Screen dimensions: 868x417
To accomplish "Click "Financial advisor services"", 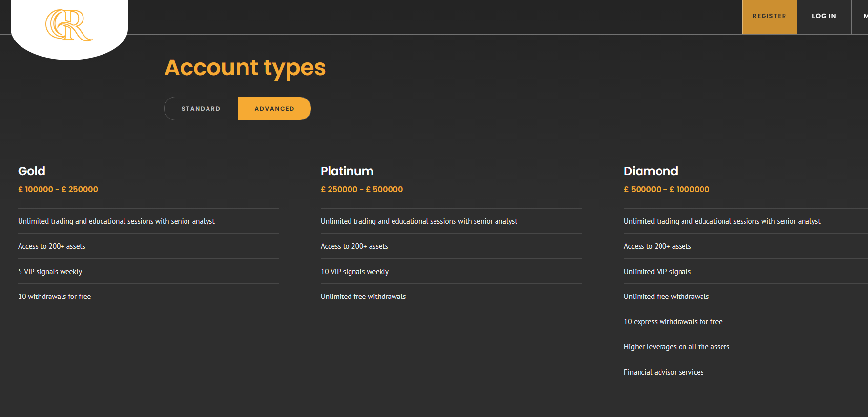I will click(x=663, y=372).
